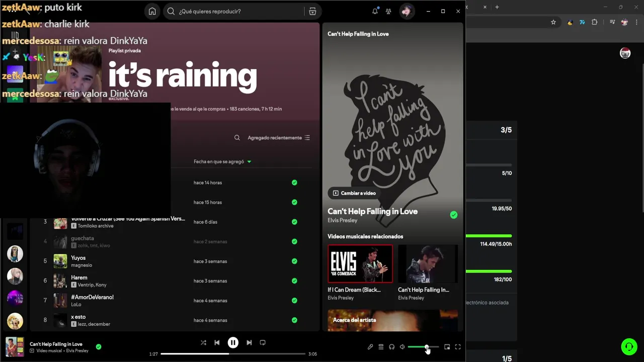Adjust the volume slider
The height and width of the screenshot is (362, 644).
(x=423, y=347)
